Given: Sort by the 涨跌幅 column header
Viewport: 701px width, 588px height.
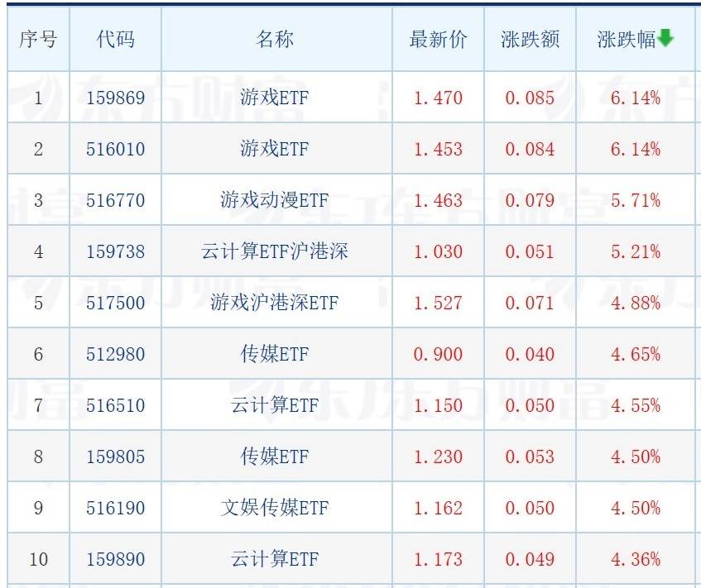Looking at the screenshot, I should (x=627, y=40).
